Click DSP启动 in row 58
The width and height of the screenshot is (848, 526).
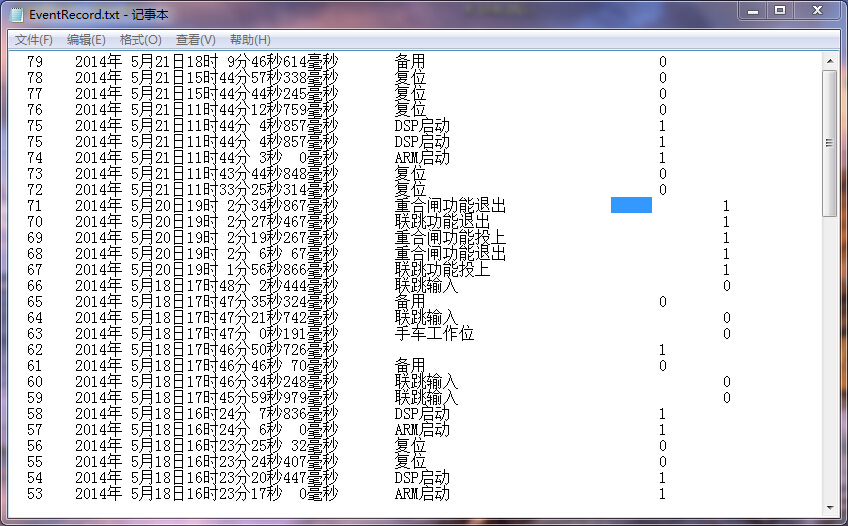point(422,414)
